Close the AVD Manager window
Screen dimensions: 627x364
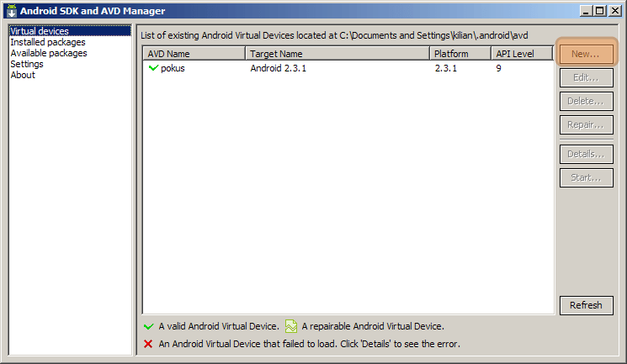click(614, 11)
